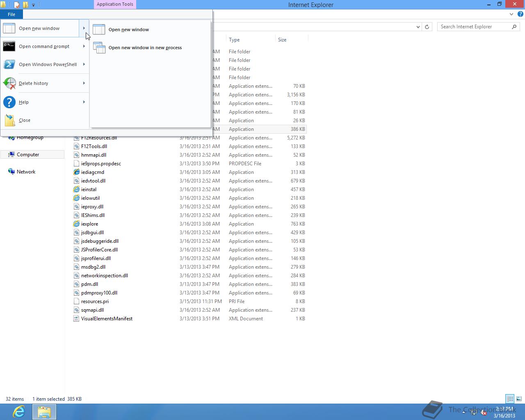
Task: Open the address bar history dropdown
Action: tap(418, 27)
